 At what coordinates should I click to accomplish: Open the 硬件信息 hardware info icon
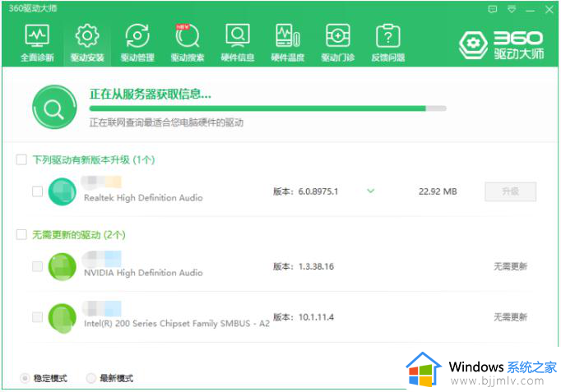tap(238, 42)
